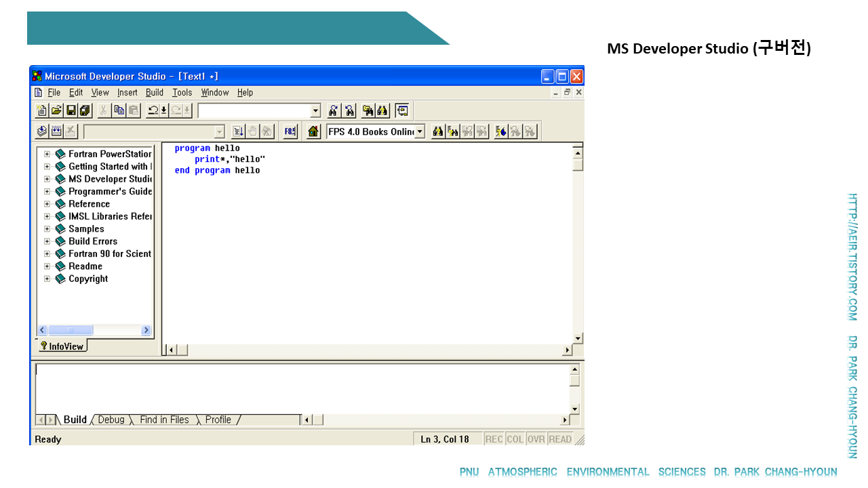Save the current file via floppy icon
This screenshot has height=488, width=868.
click(71, 110)
